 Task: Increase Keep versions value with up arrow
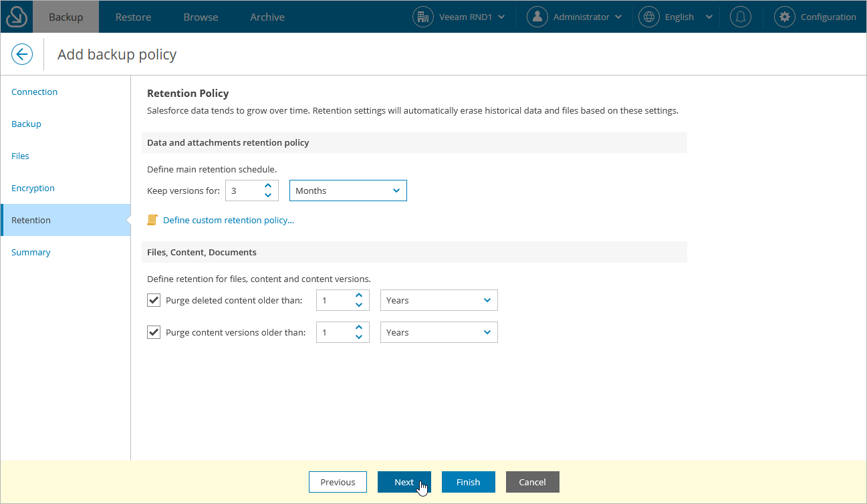267,186
